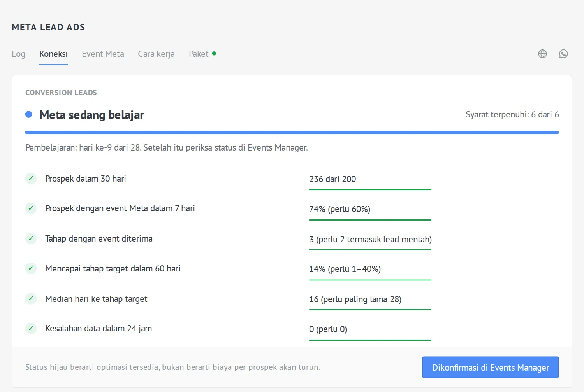Click the green dot next to Paket
The height and width of the screenshot is (392, 584).
pyautogui.click(x=214, y=53)
